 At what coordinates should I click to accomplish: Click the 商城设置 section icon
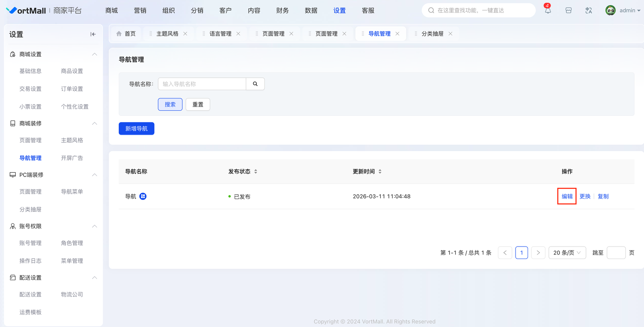pyautogui.click(x=12, y=54)
